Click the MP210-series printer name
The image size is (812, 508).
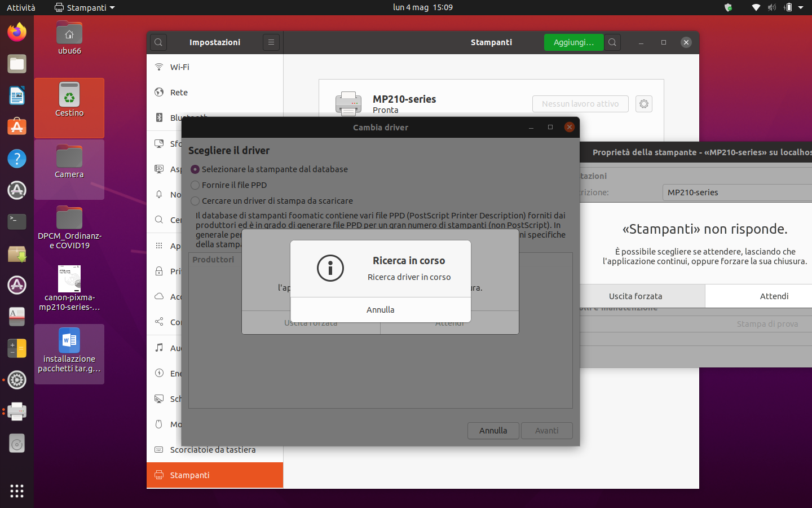tap(404, 99)
